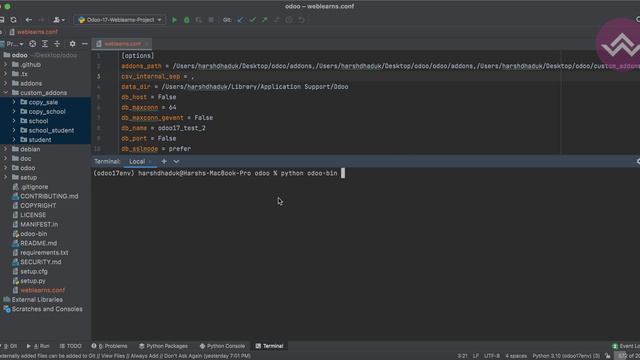Click Expand All icon in Project panel
This screenshot has height=360, width=640.
[45, 44]
